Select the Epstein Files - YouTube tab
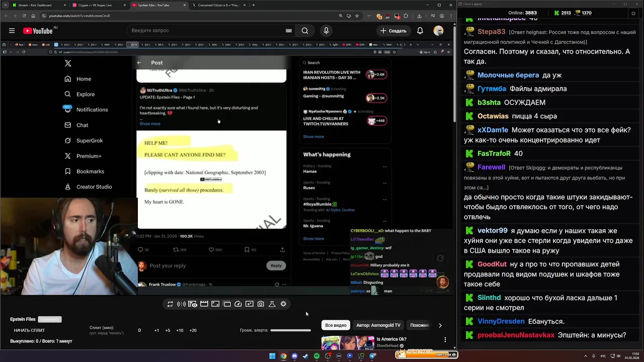The height and width of the screenshot is (362, 644). [158, 5]
